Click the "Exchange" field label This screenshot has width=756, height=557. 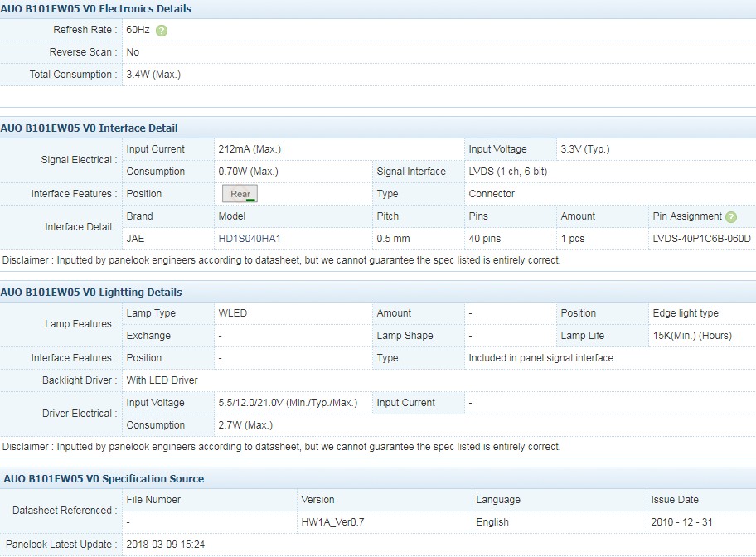148,336
